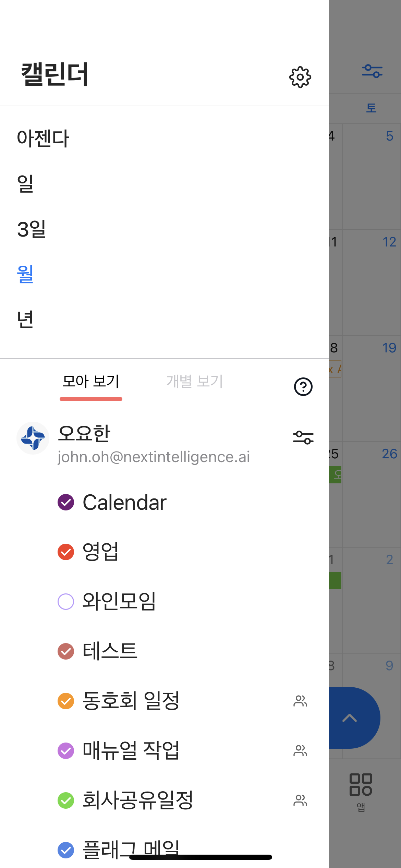Switch to 아젠다 view

click(43, 138)
